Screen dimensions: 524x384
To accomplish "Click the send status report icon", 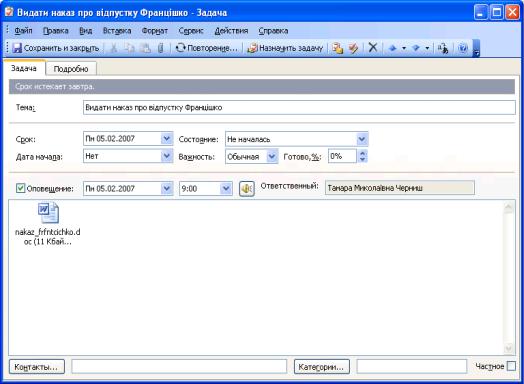I will click(337, 48).
